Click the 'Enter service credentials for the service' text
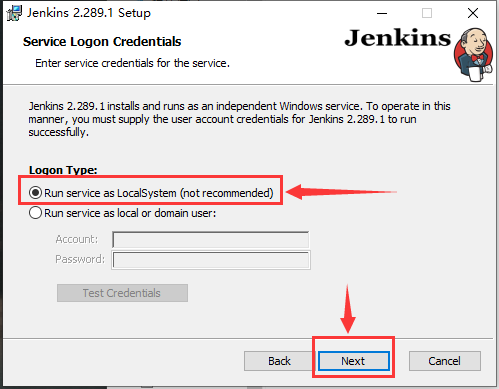This screenshot has height=389, width=499. 132,63
